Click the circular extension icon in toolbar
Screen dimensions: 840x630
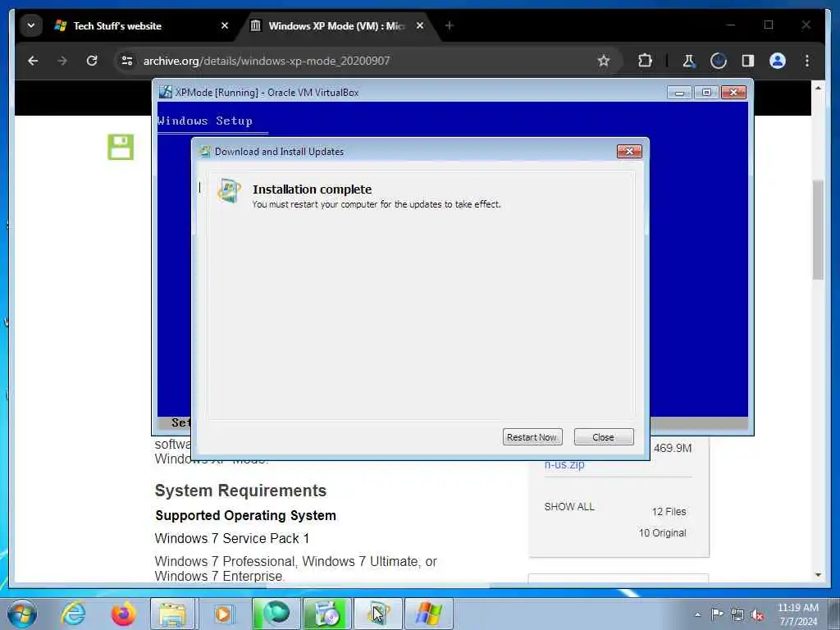719,61
